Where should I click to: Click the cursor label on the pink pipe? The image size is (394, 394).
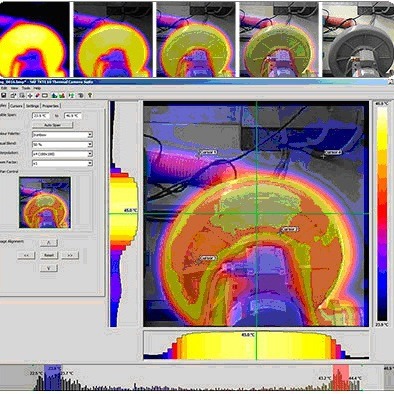[209, 152]
